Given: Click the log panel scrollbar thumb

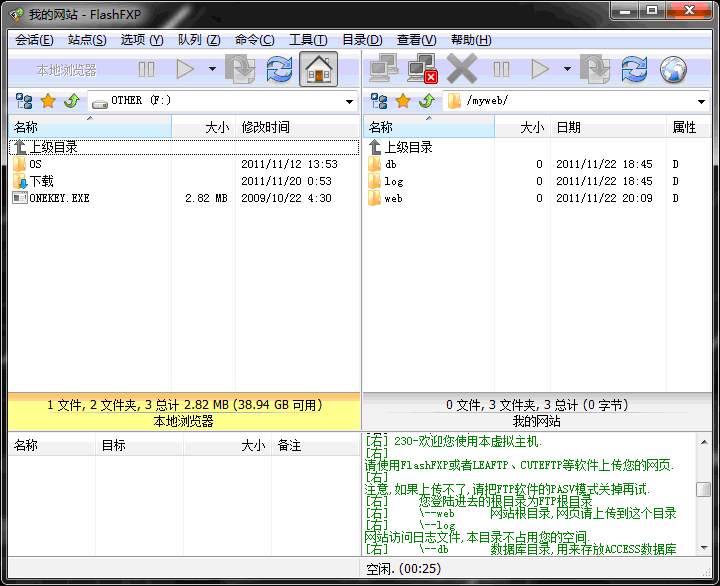Looking at the screenshot, I should click(703, 489).
